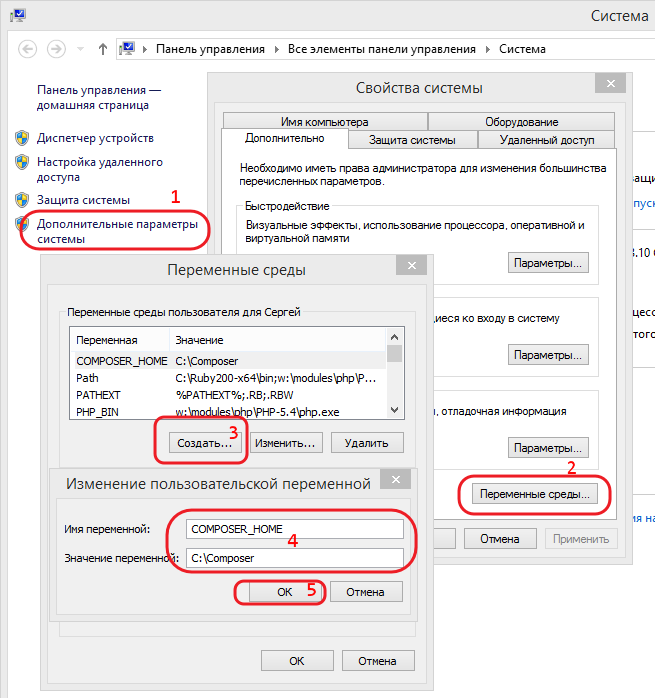Close the Переменные среды dialog
Screen dimensions: 655x698
tap(410, 267)
